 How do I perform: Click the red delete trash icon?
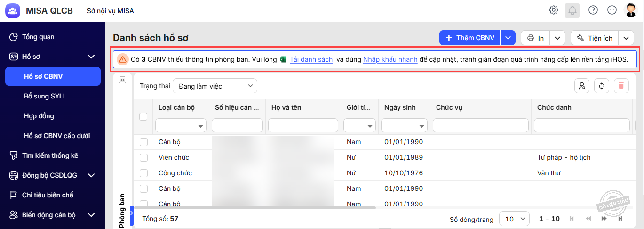(x=621, y=86)
